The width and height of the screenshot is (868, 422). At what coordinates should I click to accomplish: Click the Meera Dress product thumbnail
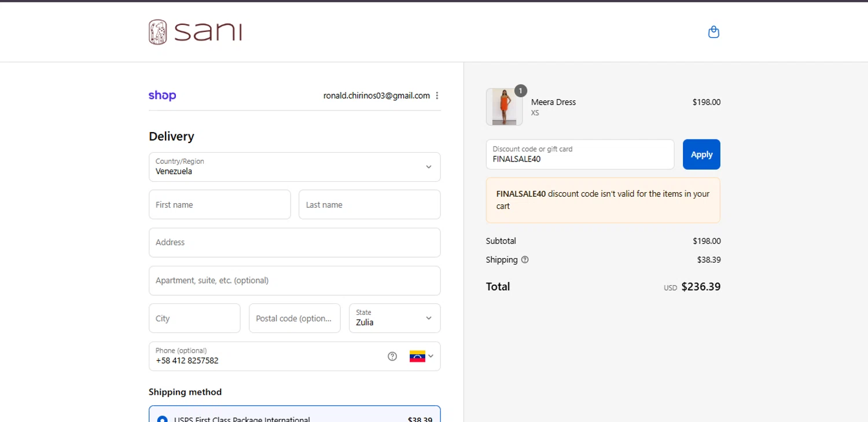coord(504,107)
